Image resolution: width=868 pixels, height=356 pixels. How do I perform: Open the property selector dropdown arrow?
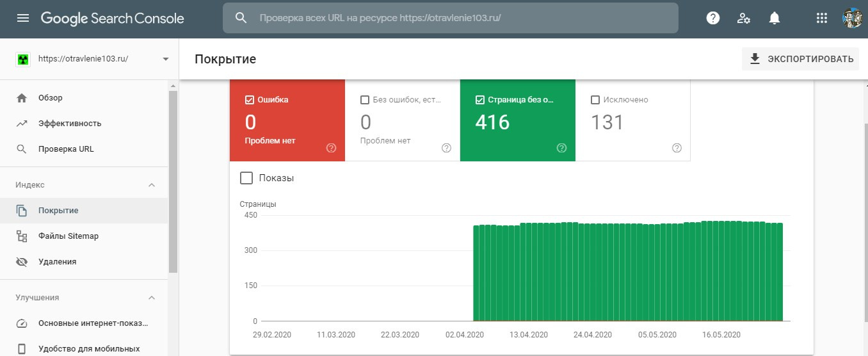(x=166, y=59)
